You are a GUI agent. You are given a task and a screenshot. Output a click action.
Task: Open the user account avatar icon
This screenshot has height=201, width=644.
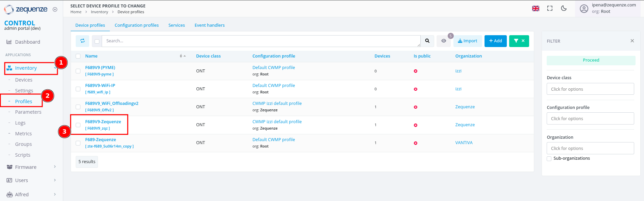[584, 8]
